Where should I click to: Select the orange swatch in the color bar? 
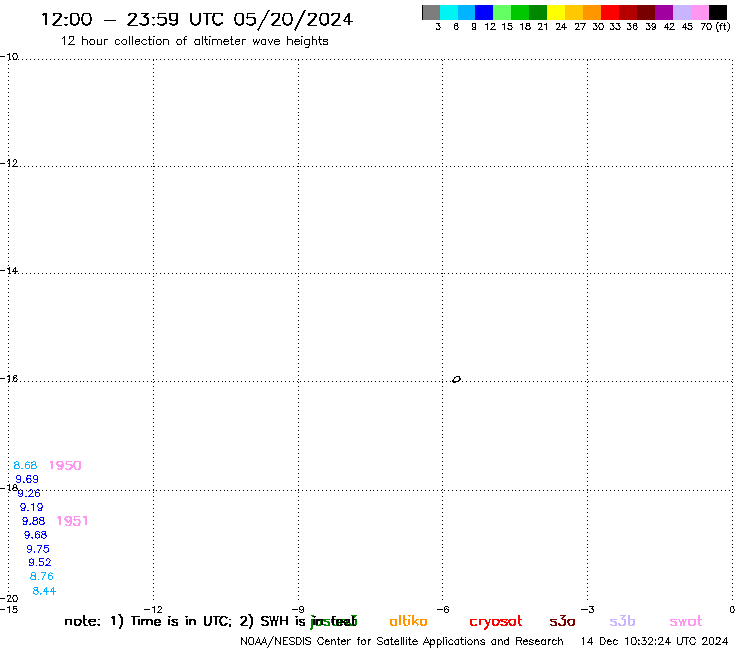(x=592, y=12)
